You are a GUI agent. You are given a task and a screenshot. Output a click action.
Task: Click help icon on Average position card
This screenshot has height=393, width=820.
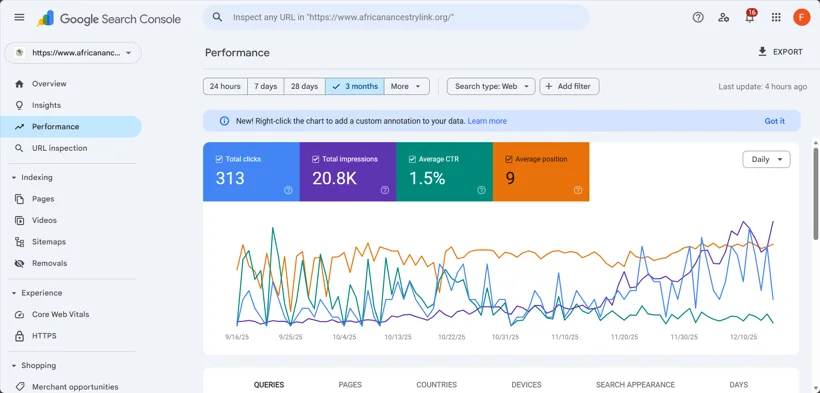coord(578,190)
